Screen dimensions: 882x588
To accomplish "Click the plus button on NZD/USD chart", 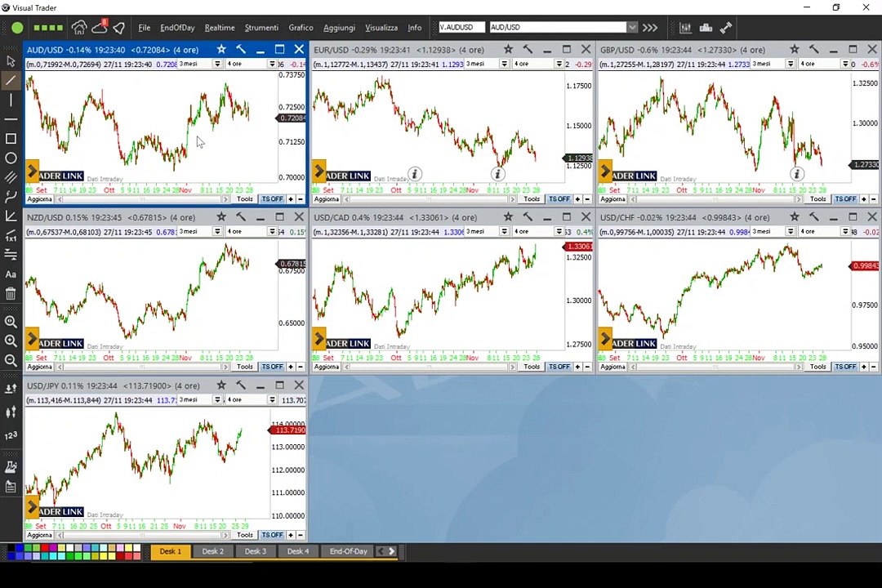I will 291,367.
